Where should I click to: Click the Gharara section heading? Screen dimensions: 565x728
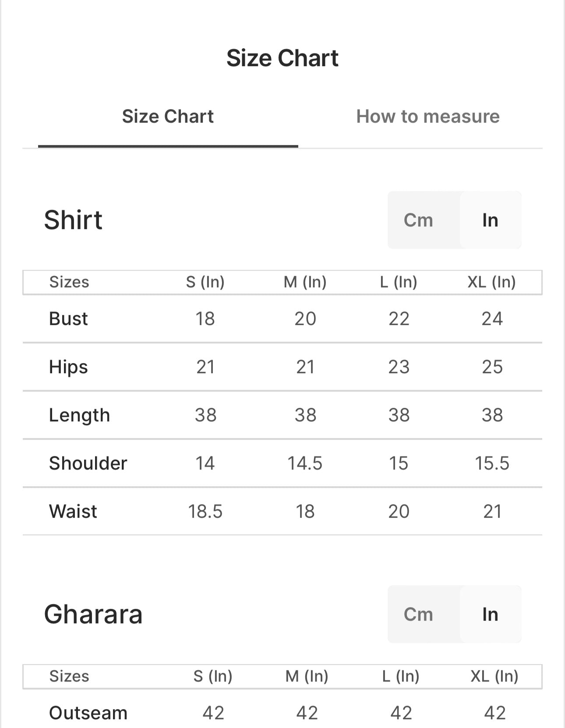[x=93, y=614]
